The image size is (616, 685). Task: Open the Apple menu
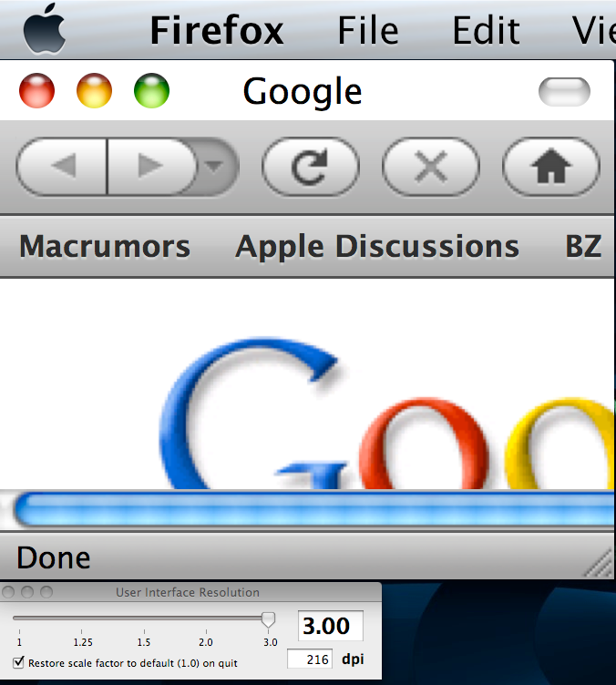(45, 29)
